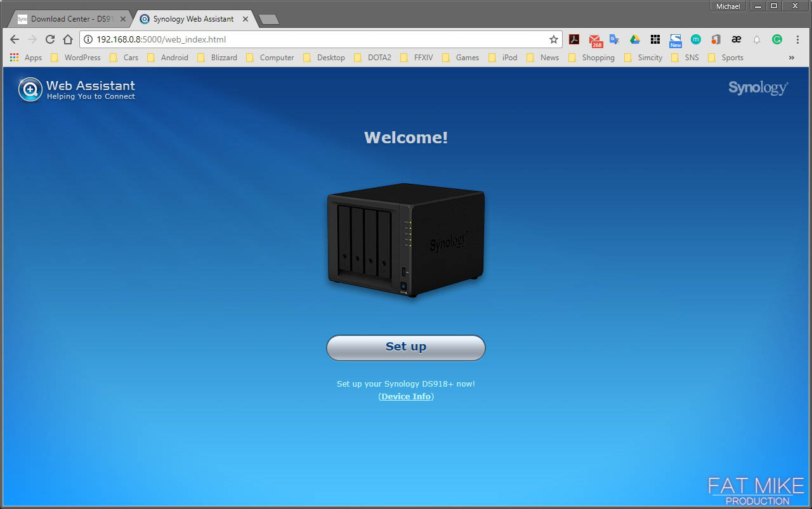812x509 pixels.
Task: Click the extension icon labeled New
Action: tap(676, 41)
